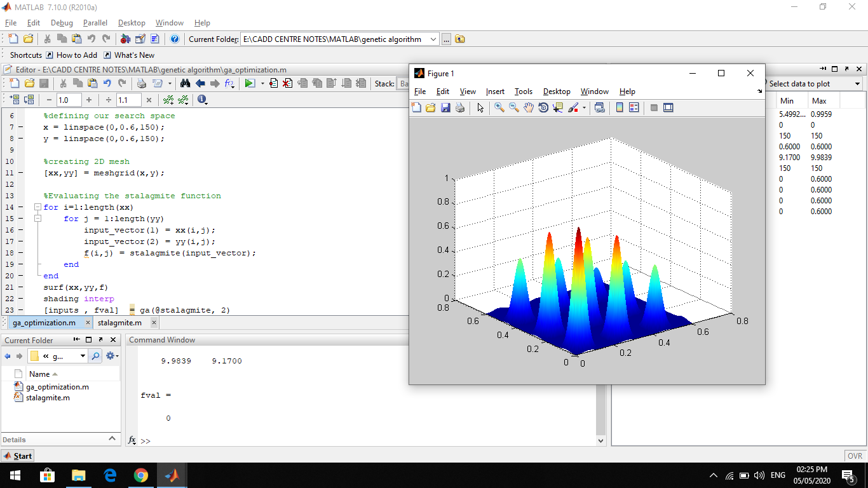Open Debug menu in MATLAB menu bar
The height and width of the screenshot is (488, 868).
tap(62, 23)
